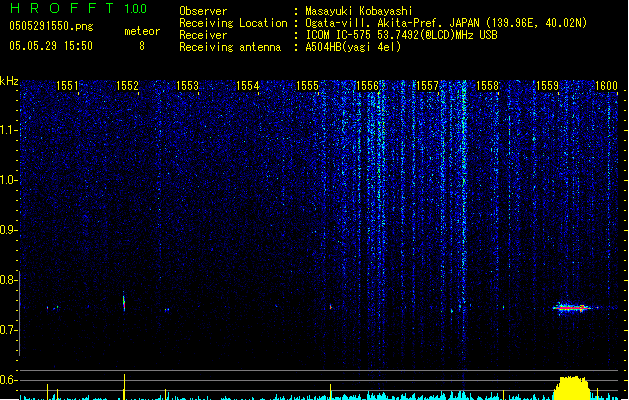Click the ICOM IC-575 receiver text

click(402, 35)
